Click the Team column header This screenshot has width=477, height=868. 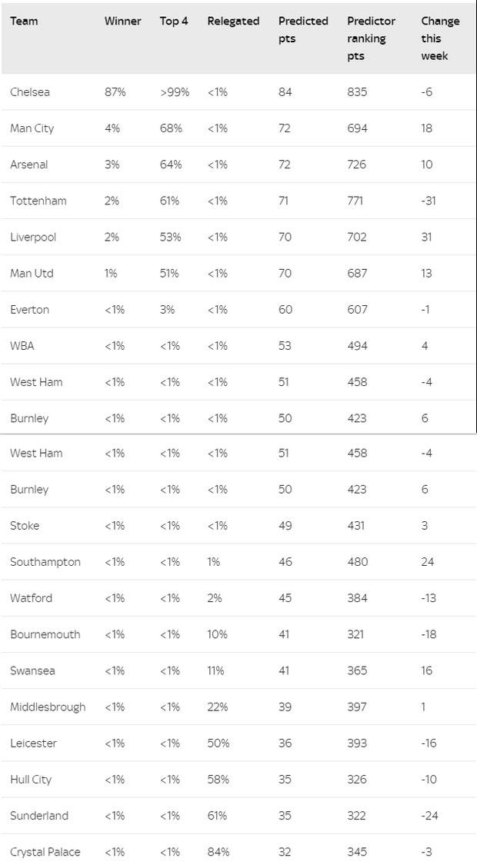point(24,21)
